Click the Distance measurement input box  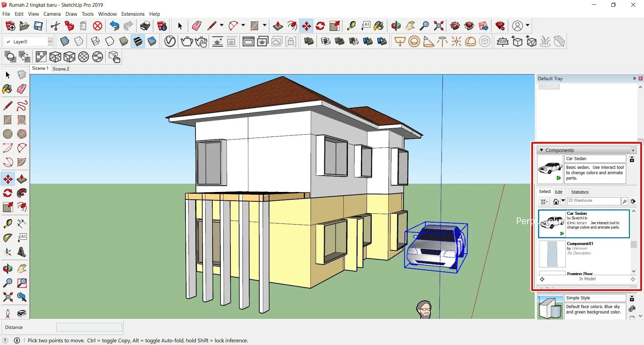pyautogui.click(x=89, y=327)
